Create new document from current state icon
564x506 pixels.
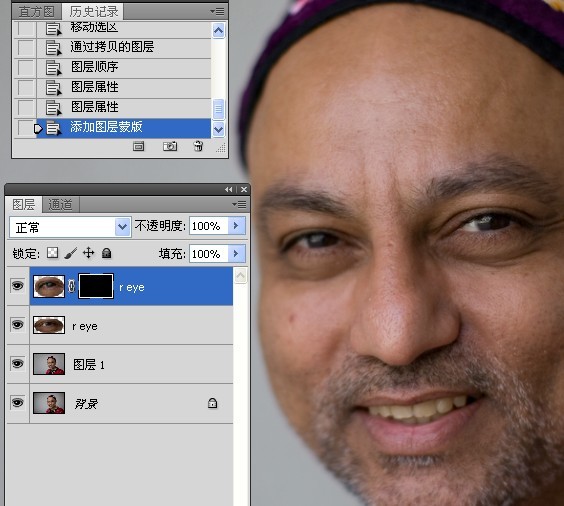tap(138, 146)
